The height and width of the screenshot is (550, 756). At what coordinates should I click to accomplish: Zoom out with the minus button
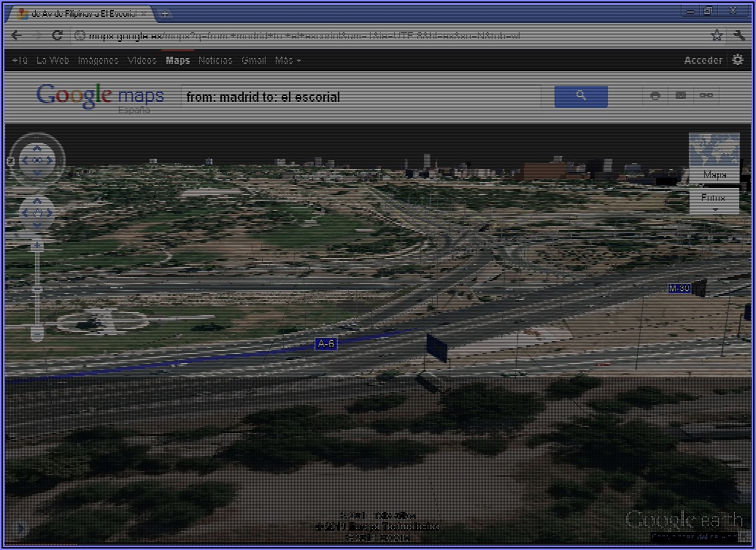tap(37, 333)
